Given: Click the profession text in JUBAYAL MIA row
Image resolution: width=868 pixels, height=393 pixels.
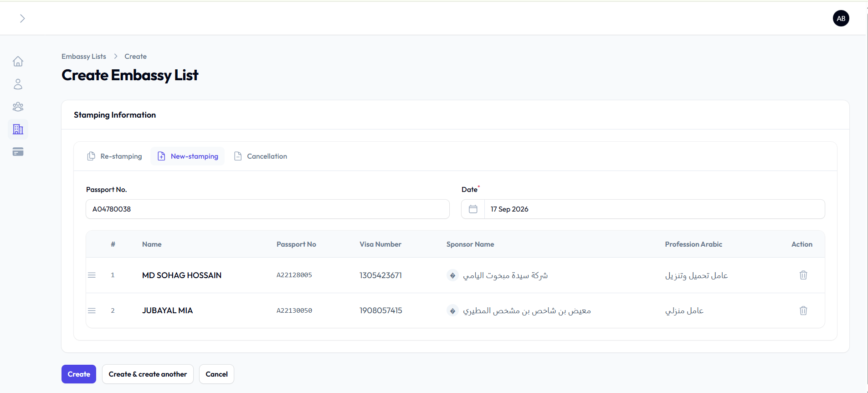Looking at the screenshot, I should 684,310.
